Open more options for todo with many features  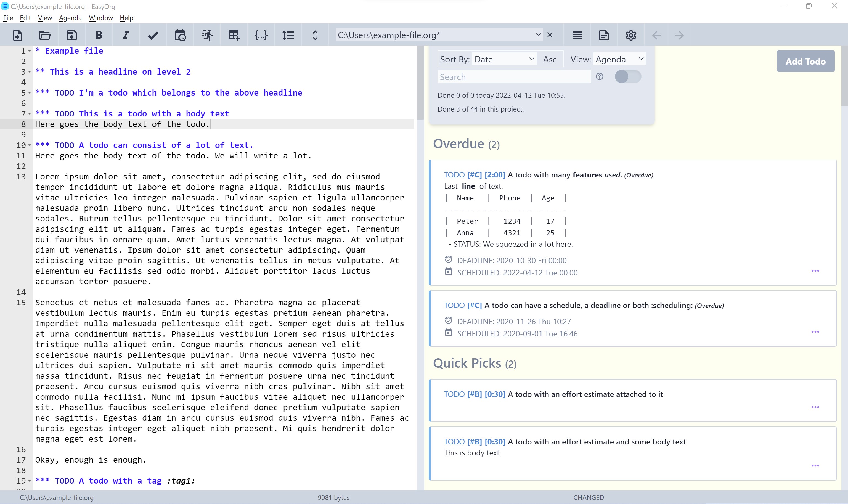point(815,271)
